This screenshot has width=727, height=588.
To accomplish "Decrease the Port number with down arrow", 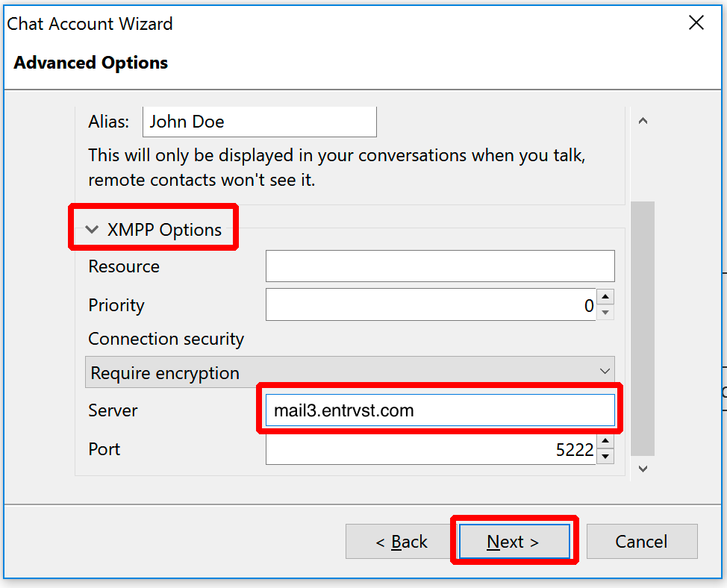I will tap(605, 457).
